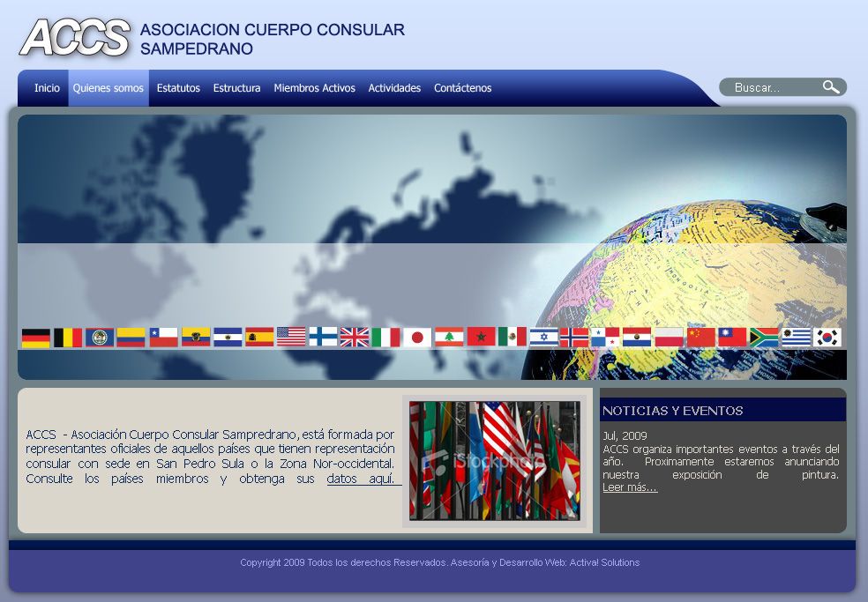Click the ACCS logo
Screen dimensions: 868x602
point(75,38)
